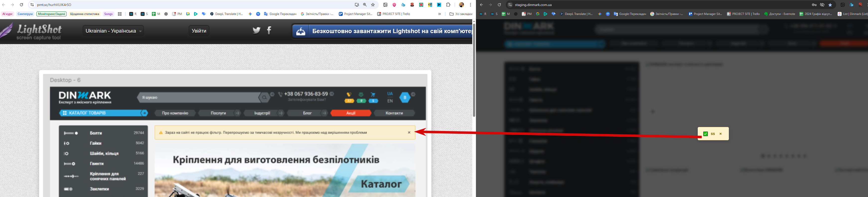Open the Усі закладки folder
This screenshot has width=868, height=197.
coord(461,14)
